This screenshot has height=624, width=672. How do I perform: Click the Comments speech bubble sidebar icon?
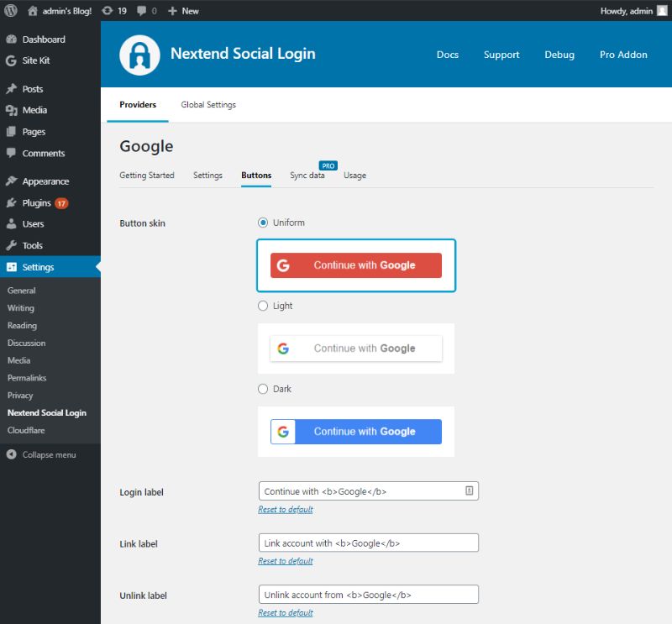click(x=12, y=153)
